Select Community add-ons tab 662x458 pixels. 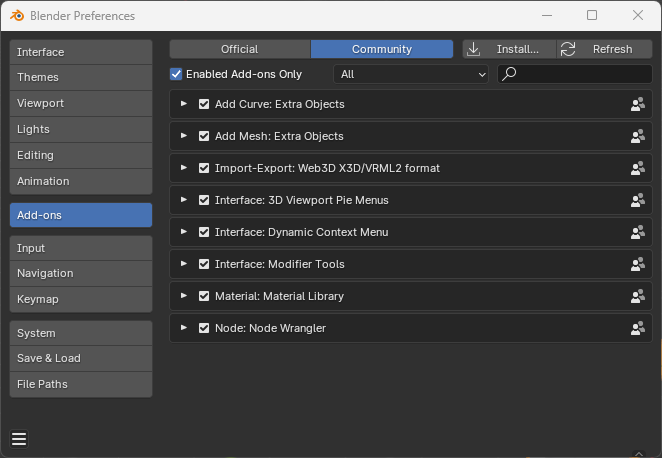point(382,49)
